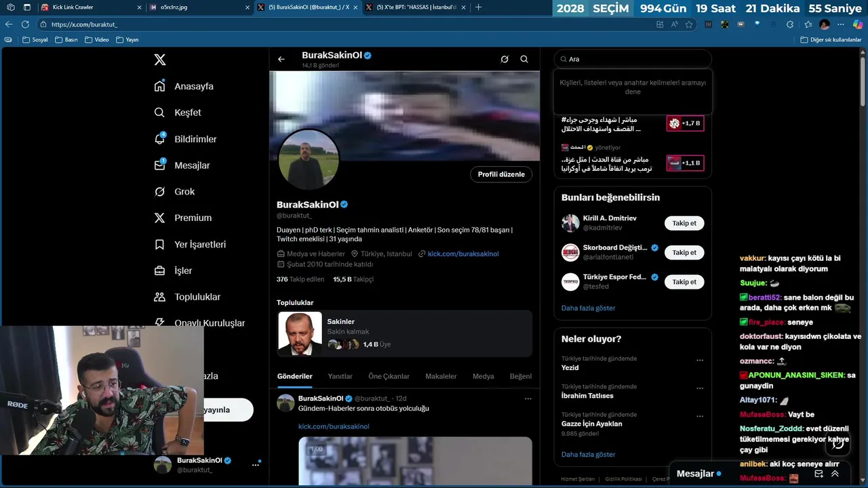Click the X logo in the sidebar

[x=159, y=60]
